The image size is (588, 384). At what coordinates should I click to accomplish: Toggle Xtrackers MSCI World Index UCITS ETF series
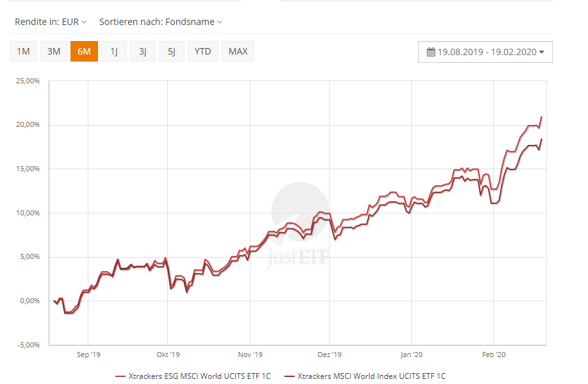point(372,376)
